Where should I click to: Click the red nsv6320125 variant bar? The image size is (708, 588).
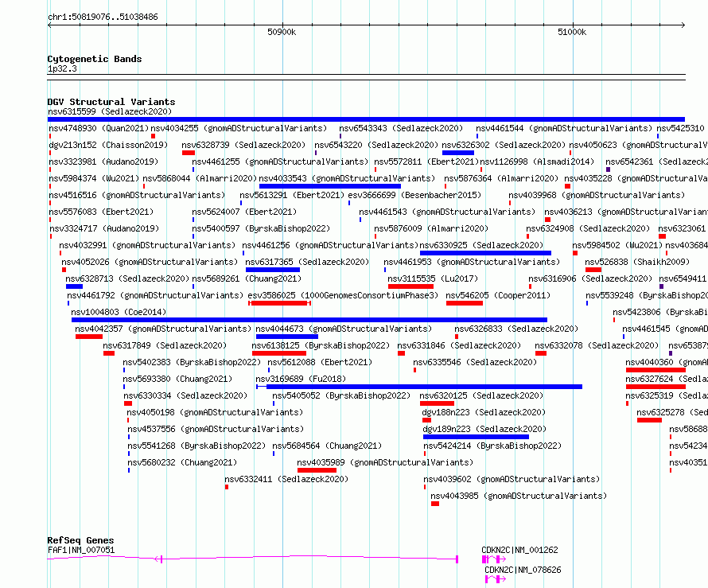[x=437, y=403]
